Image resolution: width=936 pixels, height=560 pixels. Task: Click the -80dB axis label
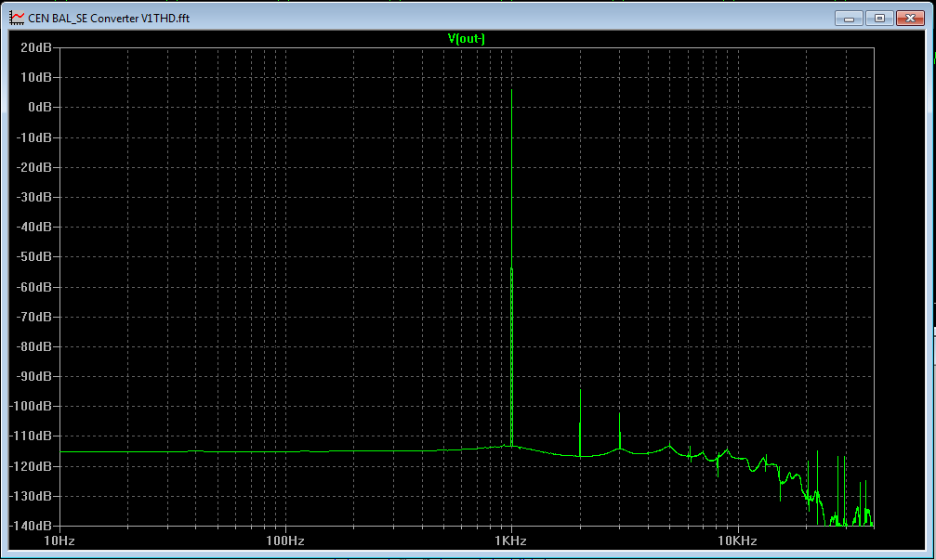pos(34,346)
